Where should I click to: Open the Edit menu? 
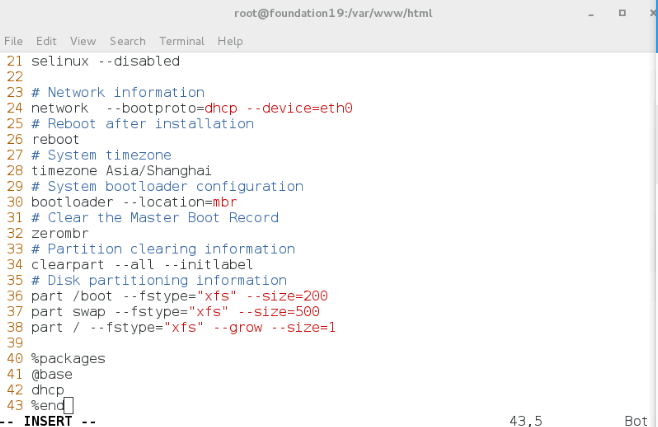pyautogui.click(x=46, y=41)
